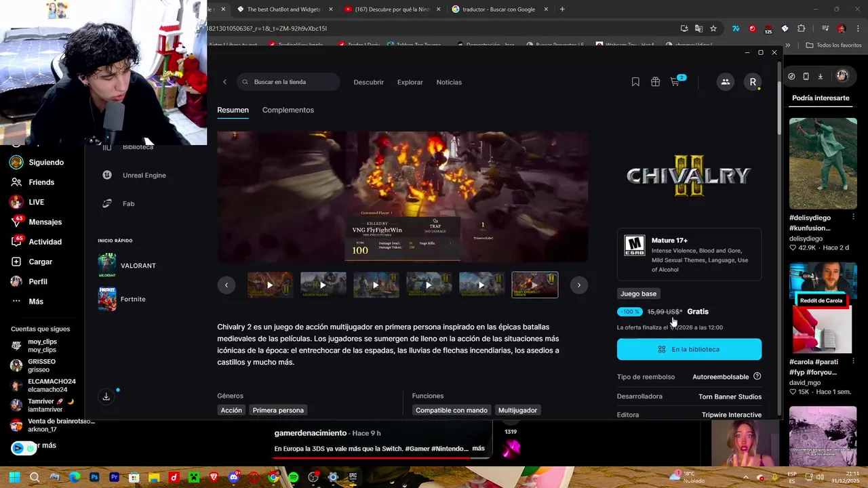Select the Multijugador feature tag
The image size is (868, 488).
(517, 410)
